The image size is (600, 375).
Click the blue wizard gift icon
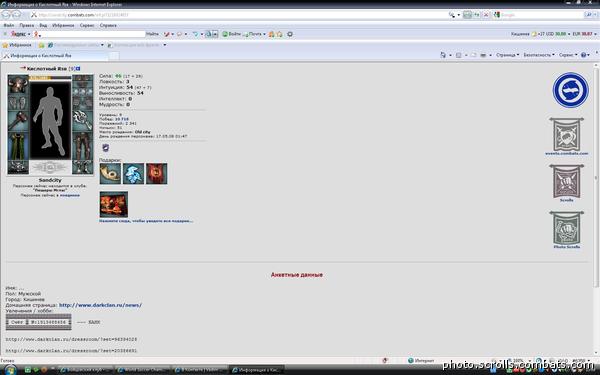133,173
